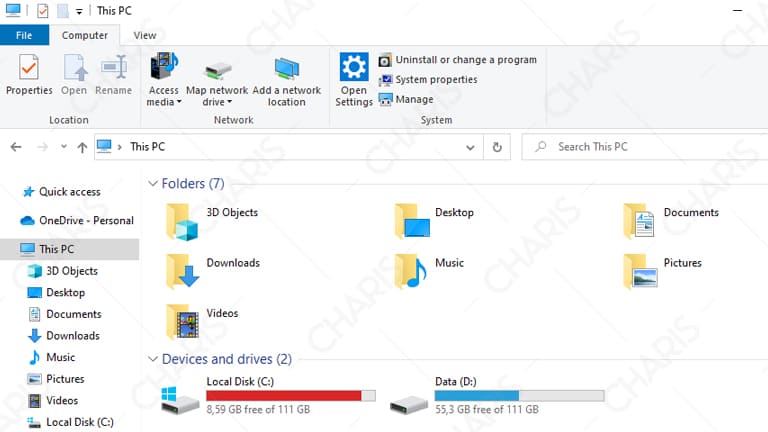Minimize the This PC window
768x432 pixels.
tap(738, 10)
